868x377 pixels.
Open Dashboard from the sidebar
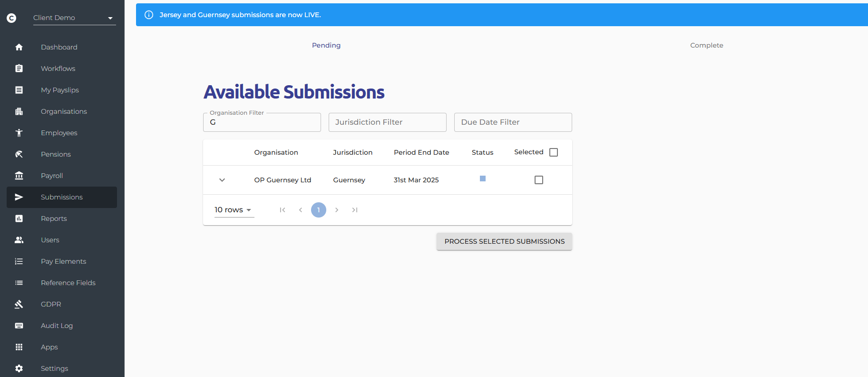point(62,47)
